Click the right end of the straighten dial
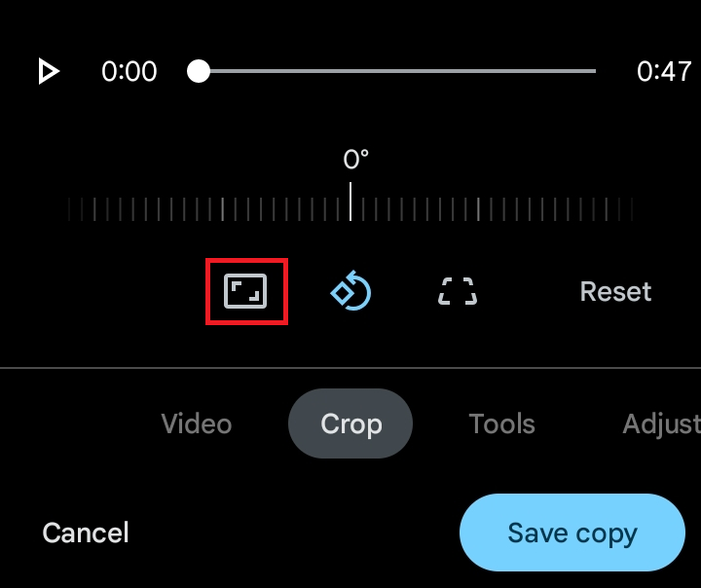Viewport: 701px width, 588px height. (x=631, y=208)
